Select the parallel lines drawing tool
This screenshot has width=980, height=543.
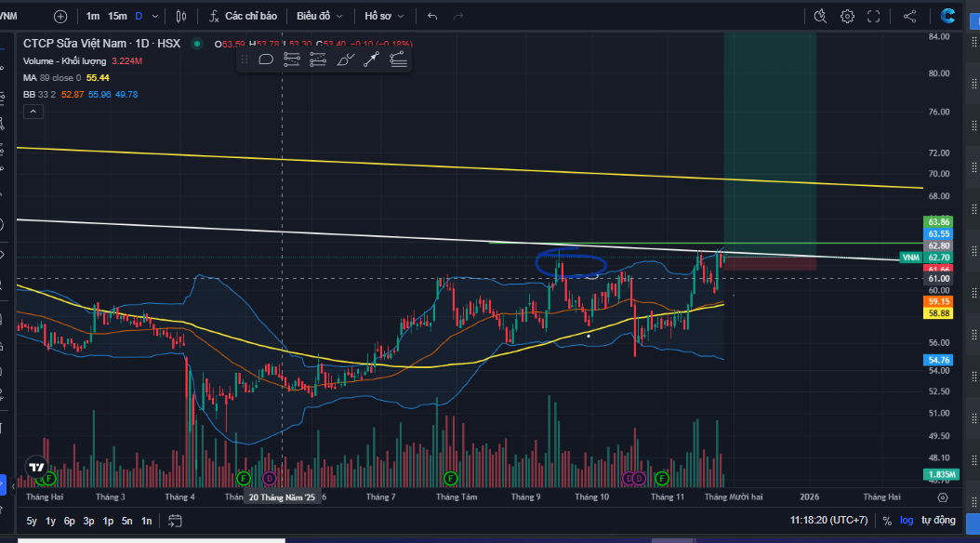click(291, 60)
